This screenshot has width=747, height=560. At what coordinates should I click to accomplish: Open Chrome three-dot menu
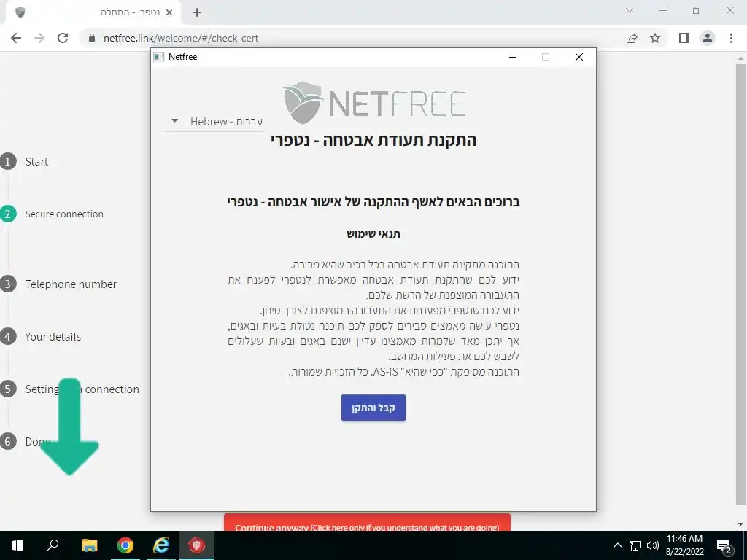point(731,38)
